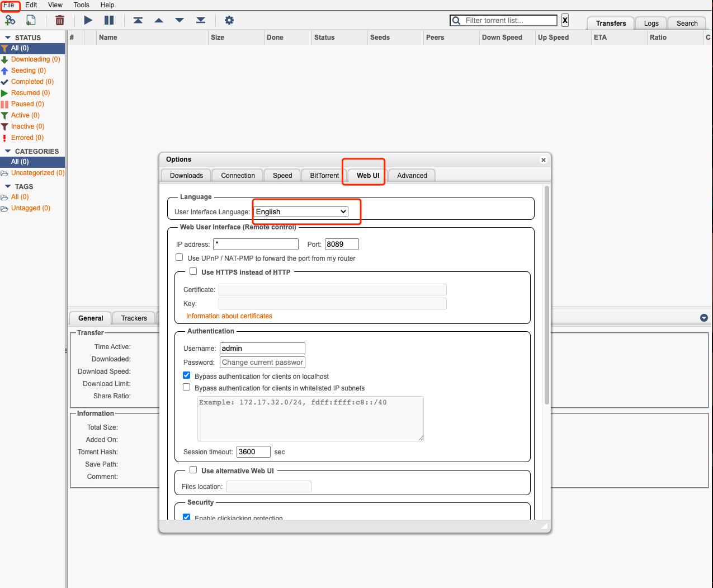
Task: Open Information about certificates link
Action: point(229,316)
